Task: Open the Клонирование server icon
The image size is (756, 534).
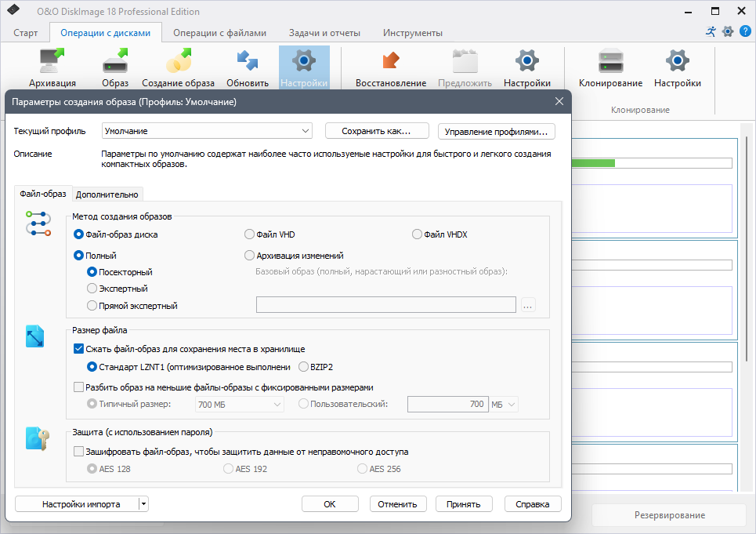Action: click(x=610, y=61)
